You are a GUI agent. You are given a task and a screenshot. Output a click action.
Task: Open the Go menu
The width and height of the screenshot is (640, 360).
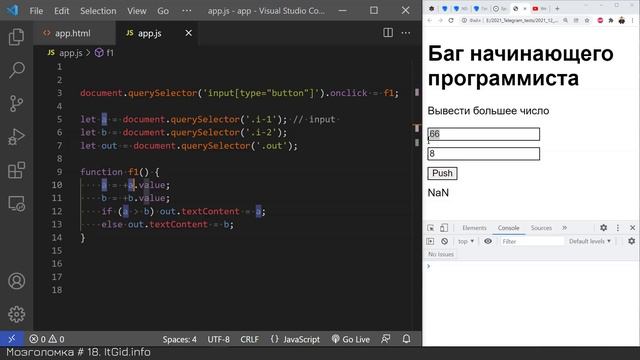(163, 11)
